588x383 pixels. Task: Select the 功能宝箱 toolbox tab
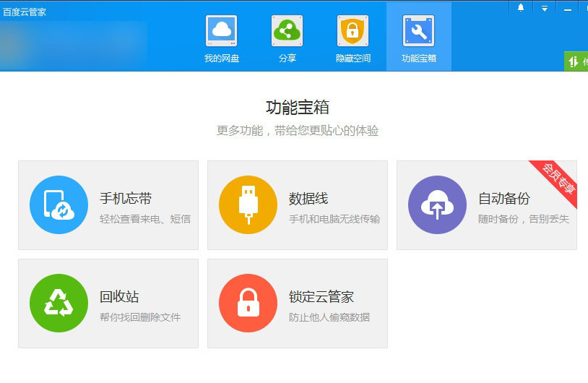pos(418,38)
